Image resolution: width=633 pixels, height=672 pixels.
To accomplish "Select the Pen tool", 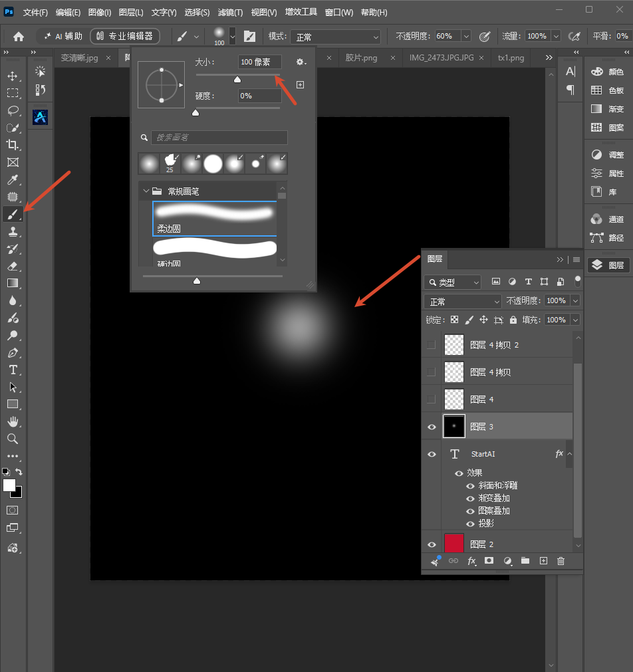I will tap(13, 353).
